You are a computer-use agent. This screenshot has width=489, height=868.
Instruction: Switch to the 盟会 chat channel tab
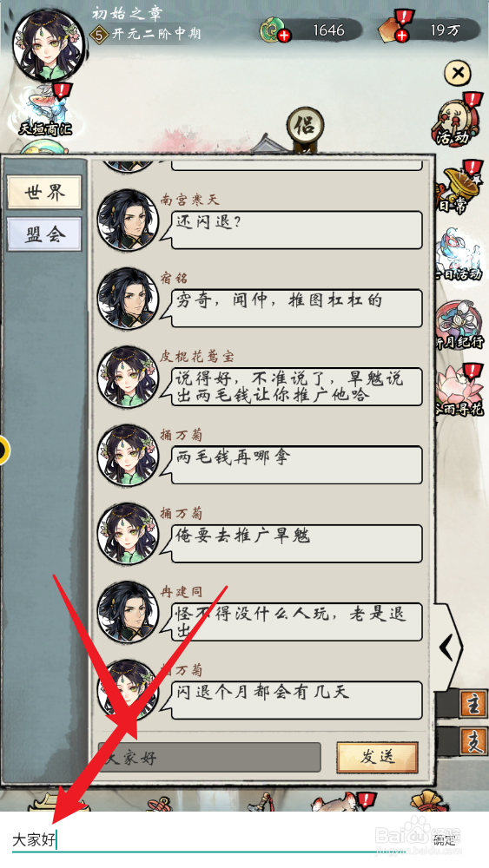44,234
